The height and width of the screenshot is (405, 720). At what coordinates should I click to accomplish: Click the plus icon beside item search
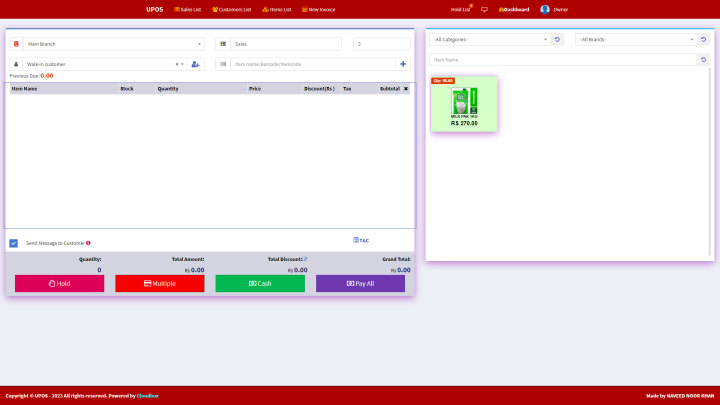[404, 64]
